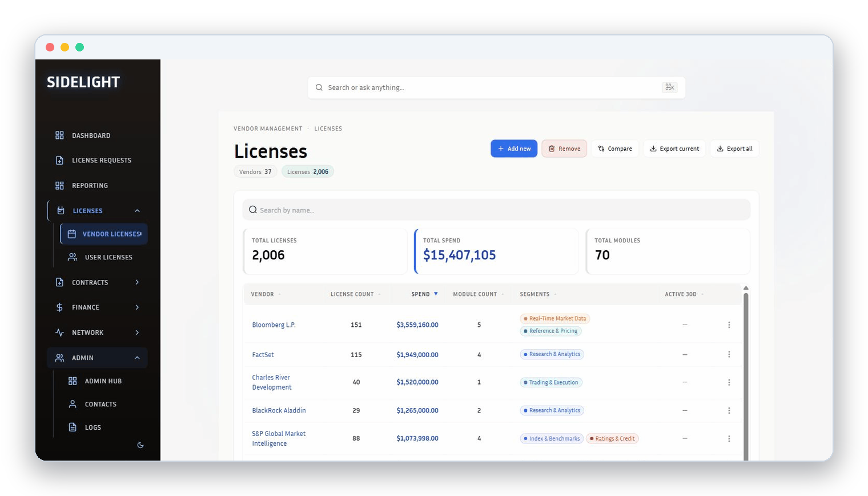Viewport: 868px width, 496px height.
Task: Sort table by Segments column
Action: pos(539,294)
